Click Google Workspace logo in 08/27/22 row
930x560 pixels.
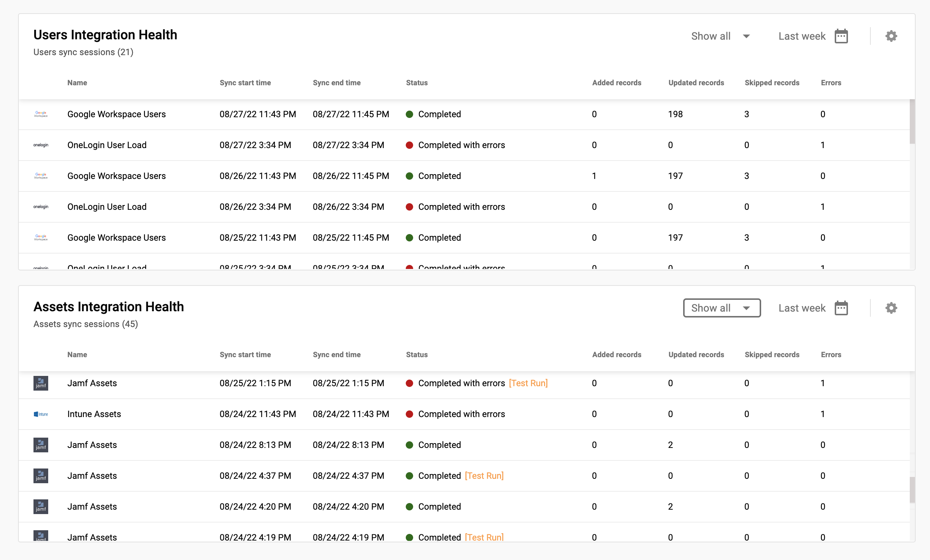click(x=41, y=114)
